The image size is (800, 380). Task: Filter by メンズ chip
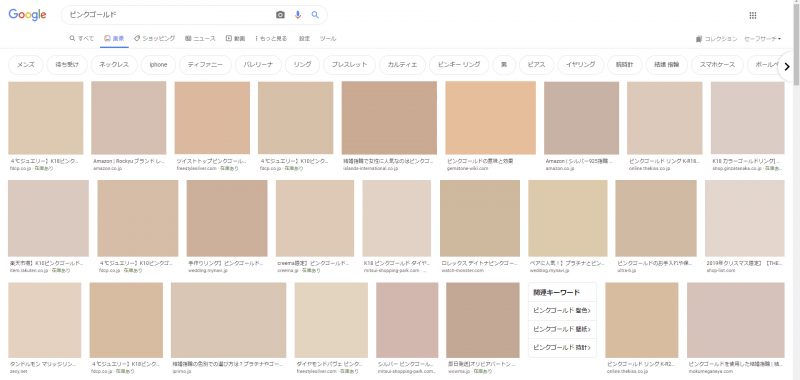point(26,65)
